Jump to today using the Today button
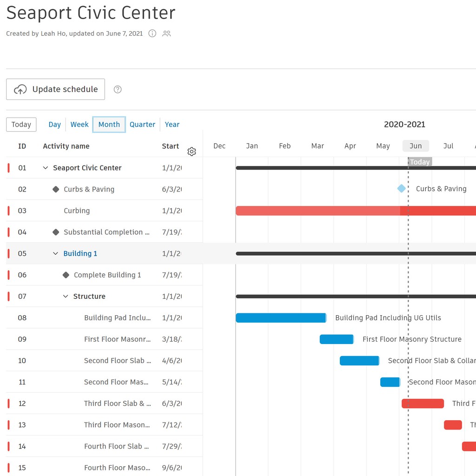 point(21,124)
